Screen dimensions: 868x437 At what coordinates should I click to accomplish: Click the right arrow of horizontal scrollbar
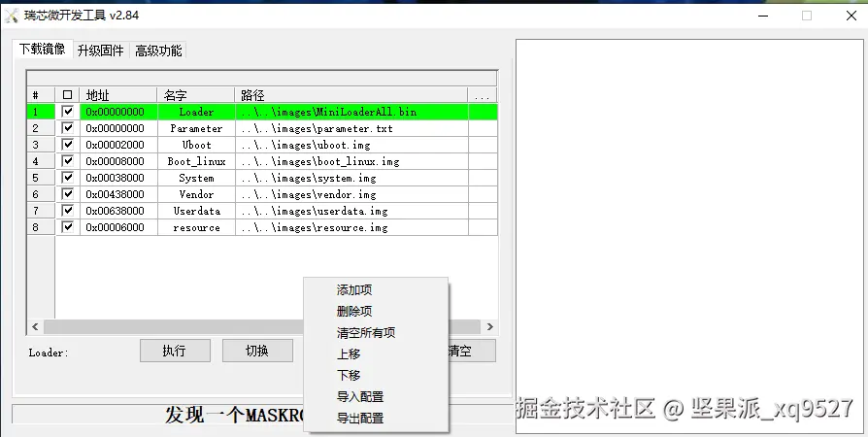click(489, 327)
